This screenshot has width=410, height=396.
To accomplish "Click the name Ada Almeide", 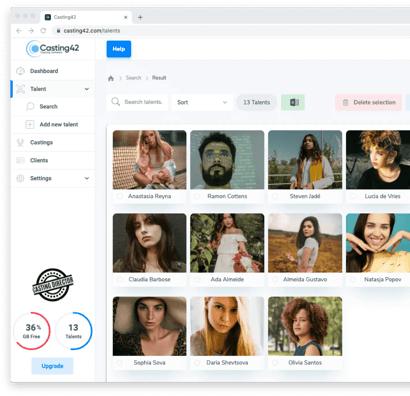I will [227, 279].
